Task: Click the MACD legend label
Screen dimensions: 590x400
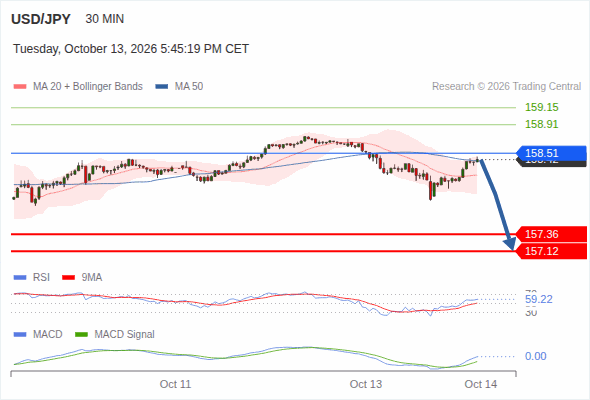Action: click(48, 335)
